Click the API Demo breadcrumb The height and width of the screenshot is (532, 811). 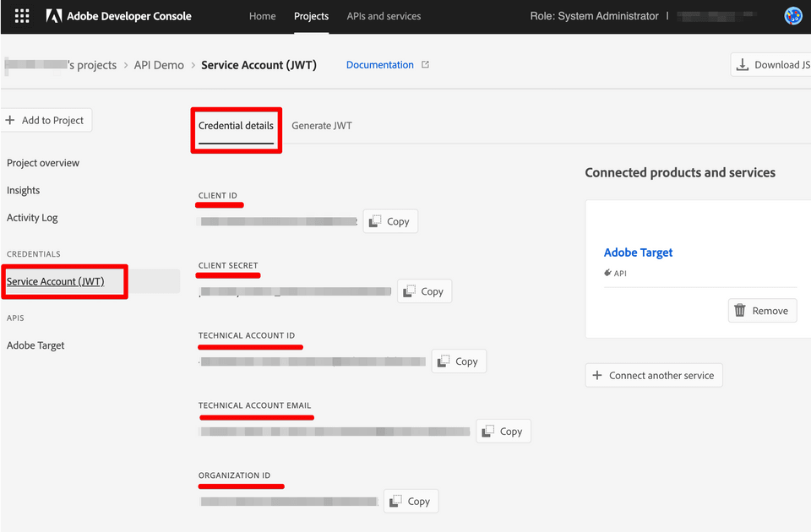(x=159, y=65)
